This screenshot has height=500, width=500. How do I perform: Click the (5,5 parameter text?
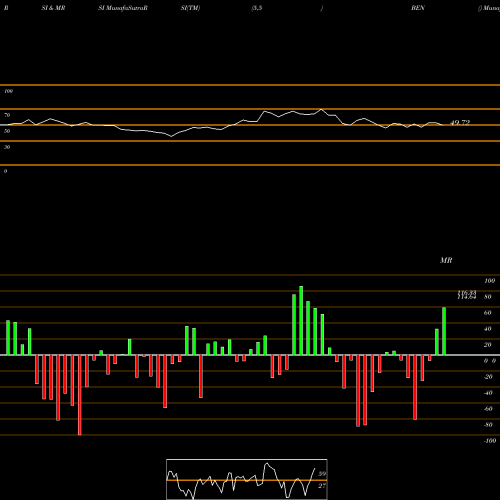tap(257, 8)
